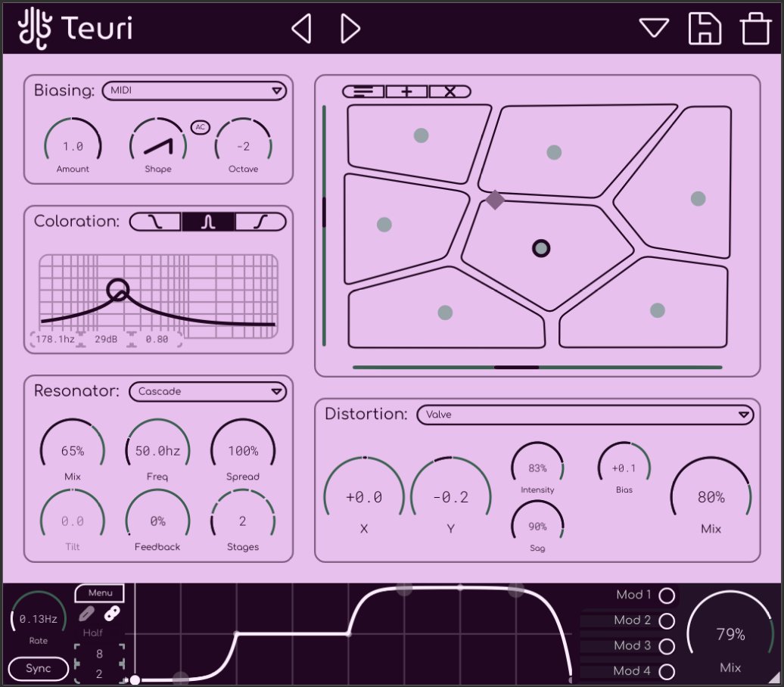784x687 pixels.
Task: Click the Teuri logo
Action: [x=76, y=28]
